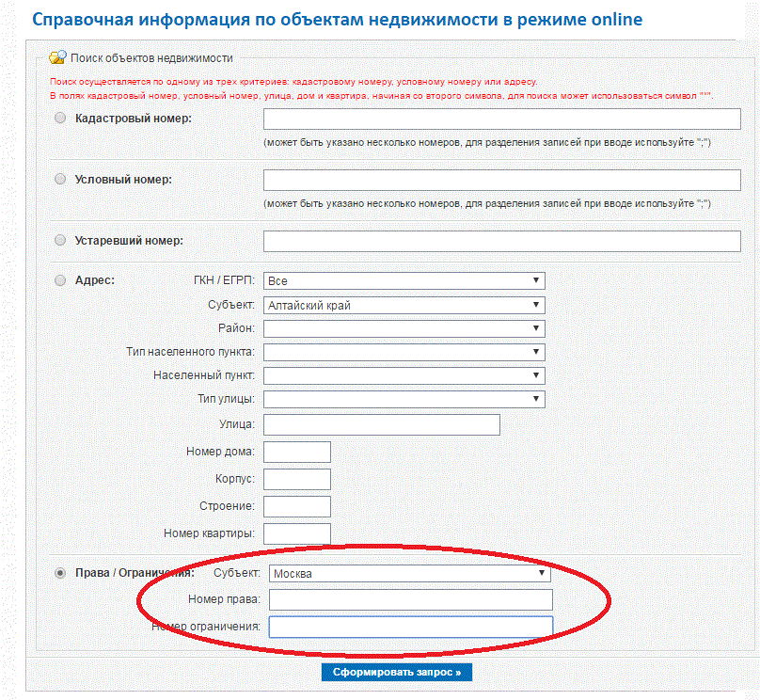Open the Тип населенного пункта dropdown
This screenshot has width=760, height=700.
[404, 352]
